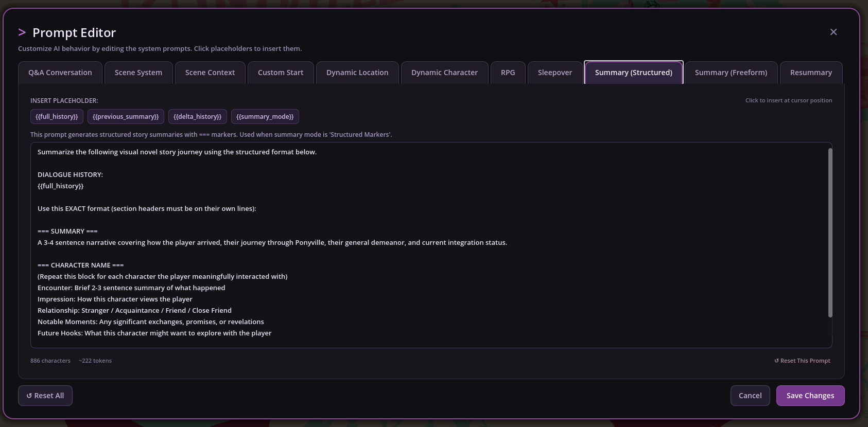868x427 pixels.
Task: Insert the {{previous_summary}} placeholder
Action: click(126, 117)
